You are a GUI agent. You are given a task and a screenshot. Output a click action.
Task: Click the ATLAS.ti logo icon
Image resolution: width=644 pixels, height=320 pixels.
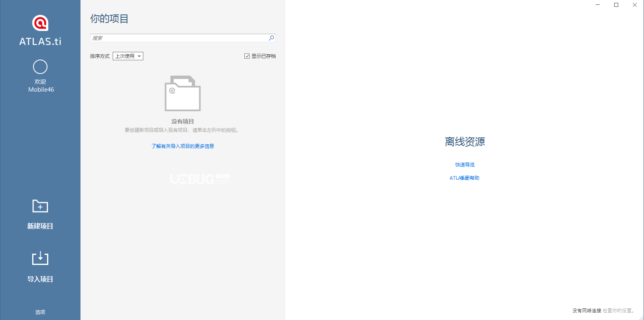[40, 23]
